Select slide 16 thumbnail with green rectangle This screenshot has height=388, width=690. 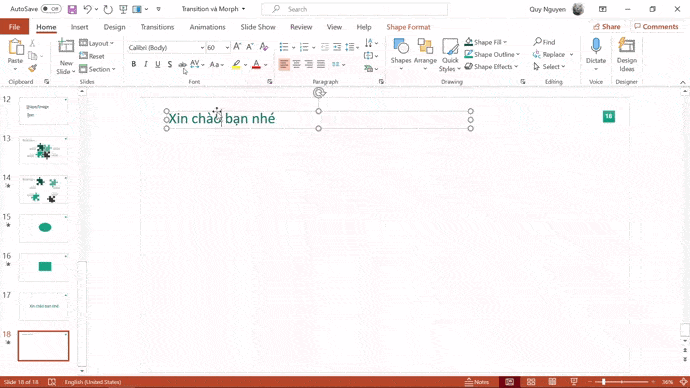tap(44, 267)
